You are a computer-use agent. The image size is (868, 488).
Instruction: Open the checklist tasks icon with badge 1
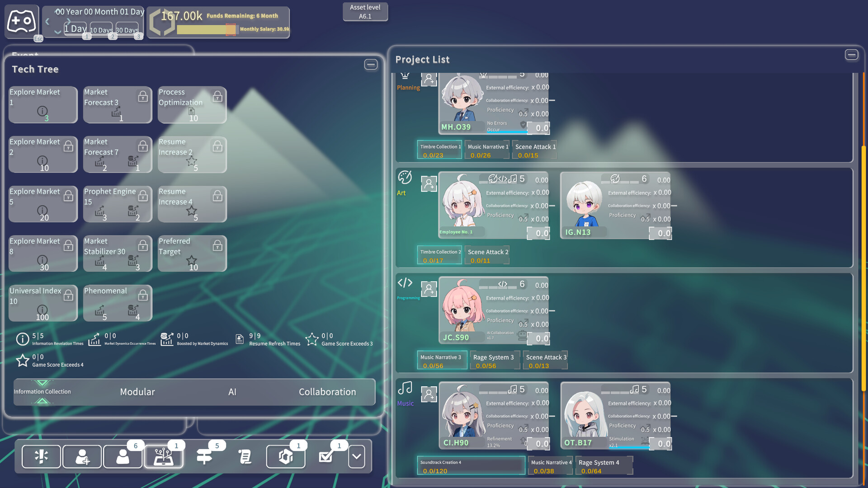coord(326,457)
